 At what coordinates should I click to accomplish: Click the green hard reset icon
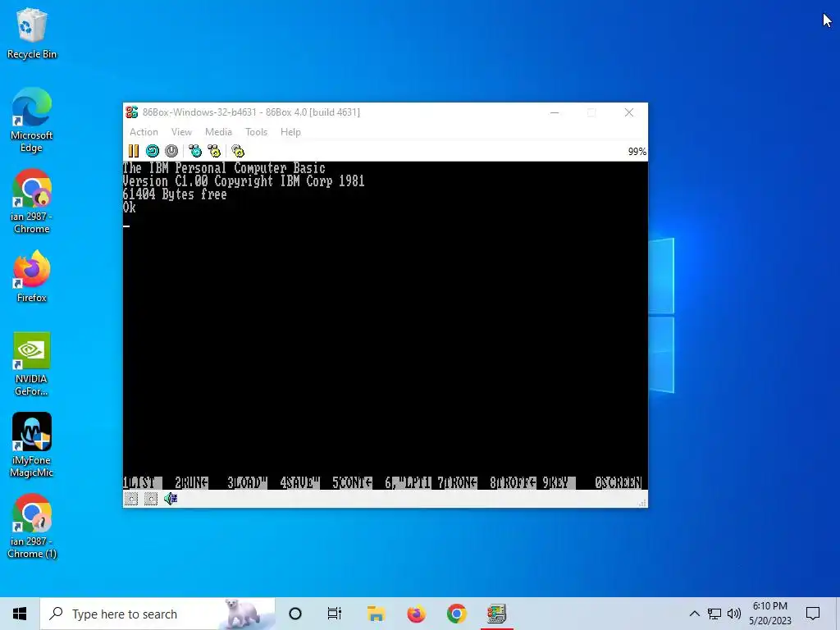[153, 151]
